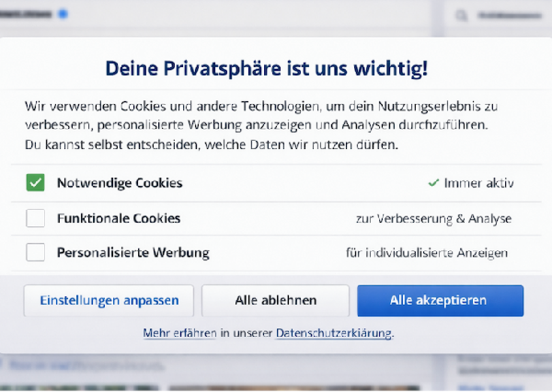Select the Funktionale Cookies label

tap(119, 218)
